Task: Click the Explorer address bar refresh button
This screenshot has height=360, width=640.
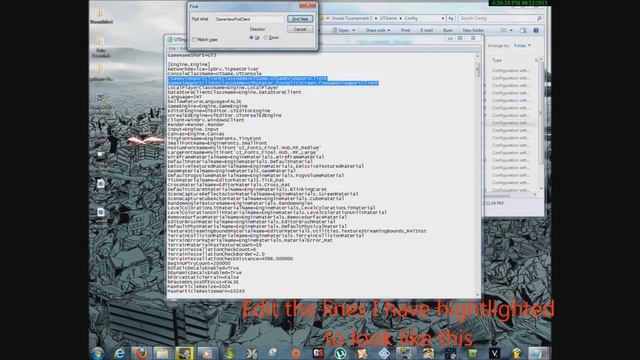Action: pos(451,18)
